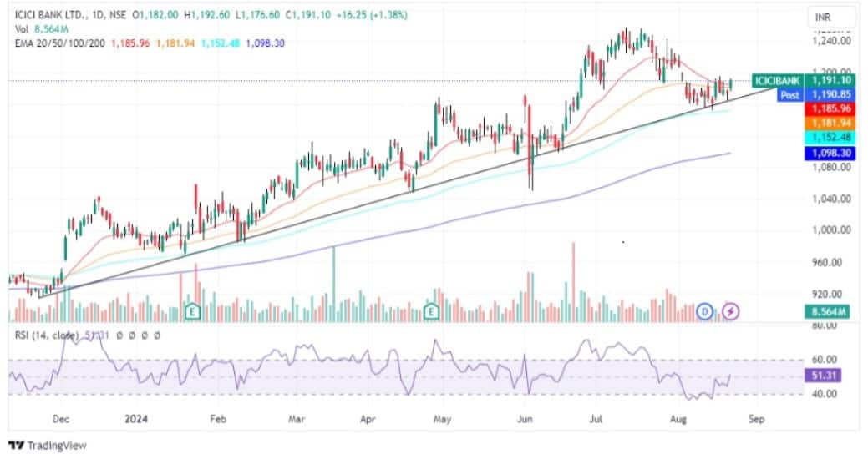Click the earnings E marker near May

point(431,311)
